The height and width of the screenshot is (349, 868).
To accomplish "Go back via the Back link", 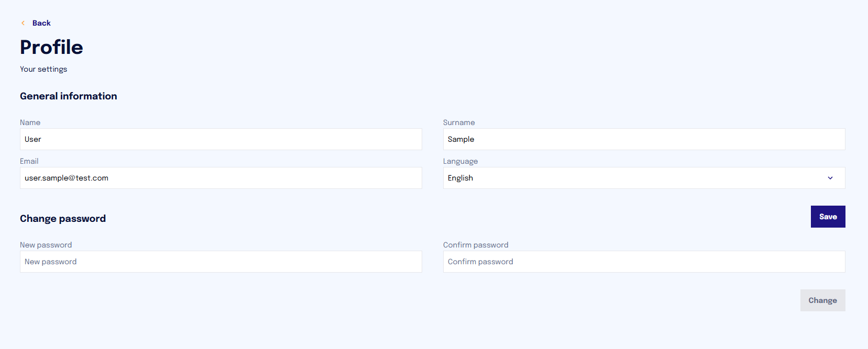I will point(41,23).
